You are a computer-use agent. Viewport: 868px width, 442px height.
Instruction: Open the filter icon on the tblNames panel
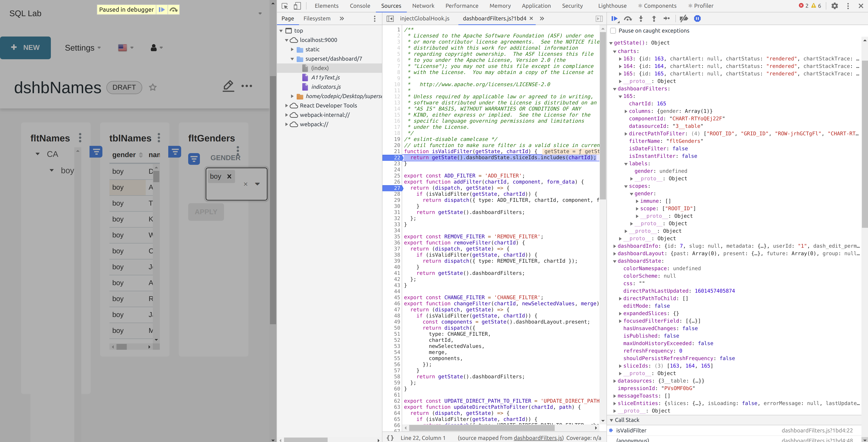pyautogui.click(x=175, y=152)
